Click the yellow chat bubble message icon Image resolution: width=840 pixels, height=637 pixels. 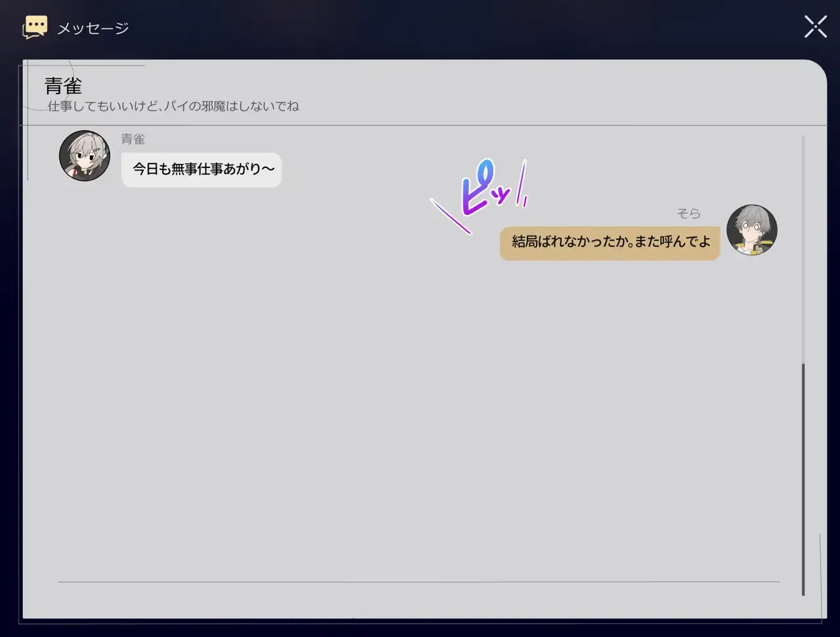[35, 28]
